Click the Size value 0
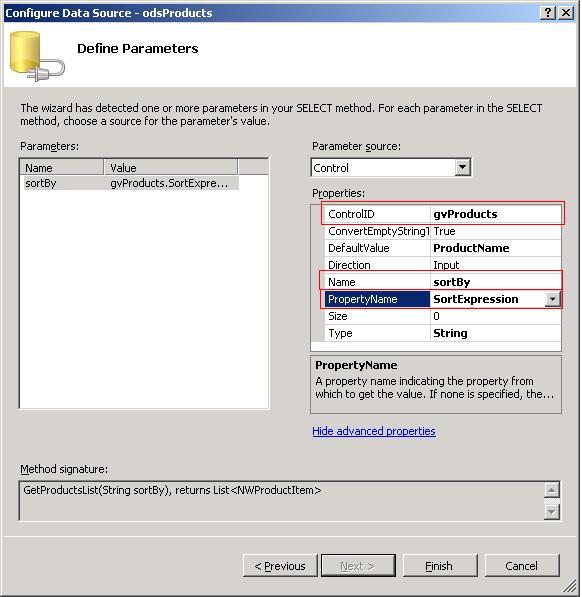The height and width of the screenshot is (597, 582). 496,316
